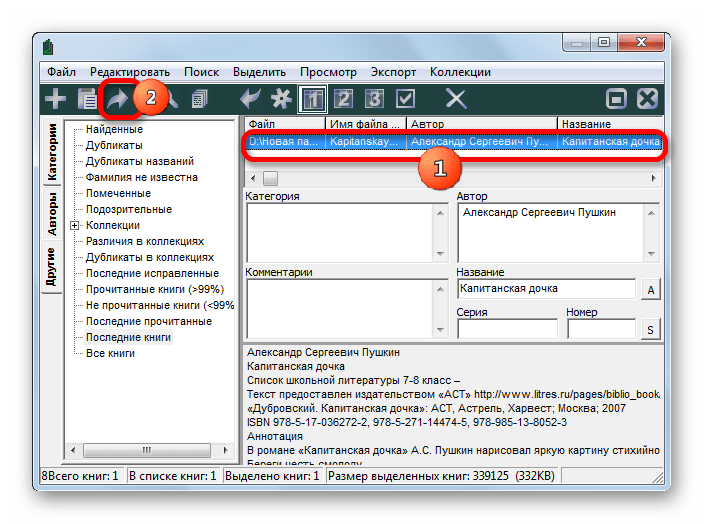The image size is (704, 524).
Task: Click Комментарии box scroll up arrow
Action: [440, 289]
